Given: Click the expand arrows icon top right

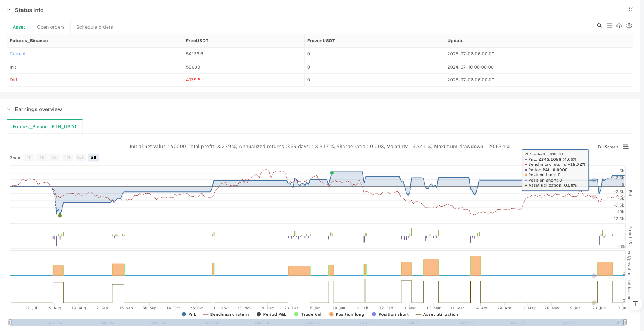Looking at the screenshot, I should point(630,10).
